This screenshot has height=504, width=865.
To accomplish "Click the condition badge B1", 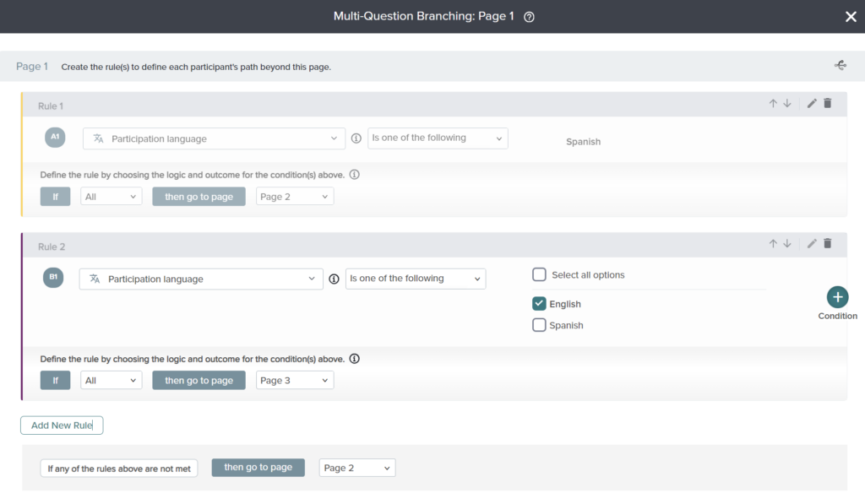I will [x=54, y=277].
